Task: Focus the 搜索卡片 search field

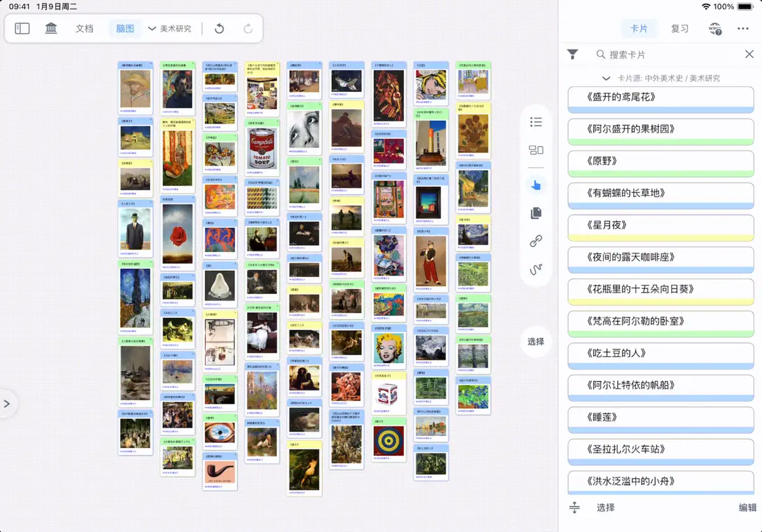Action: click(x=667, y=55)
